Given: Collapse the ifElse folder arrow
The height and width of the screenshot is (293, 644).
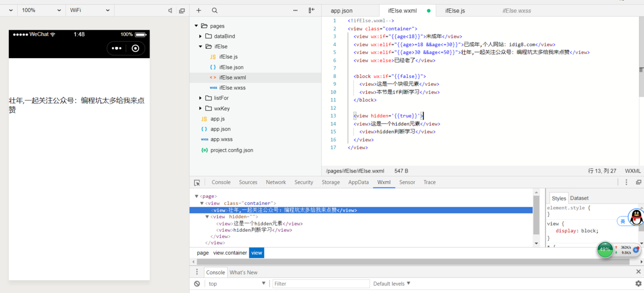Looking at the screenshot, I should pyautogui.click(x=200, y=47).
